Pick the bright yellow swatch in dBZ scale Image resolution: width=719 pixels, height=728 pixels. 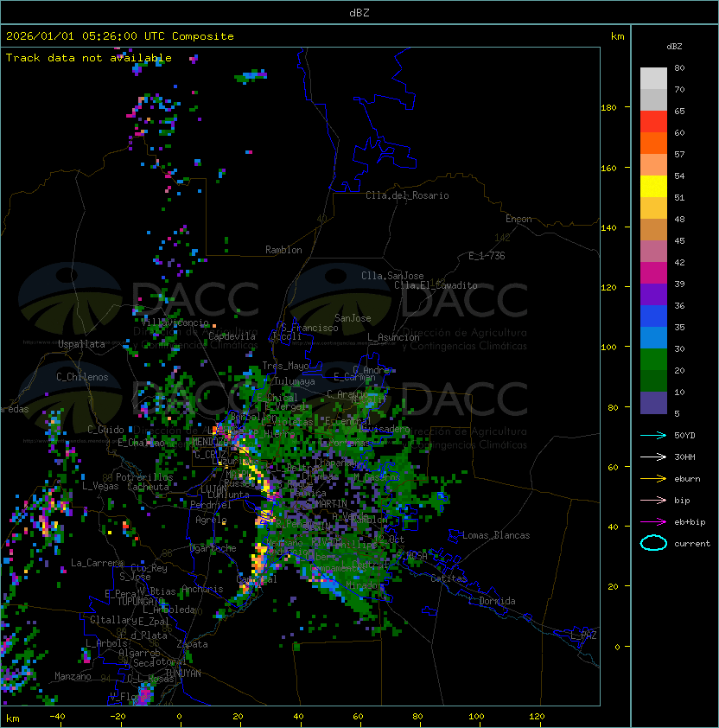(653, 186)
